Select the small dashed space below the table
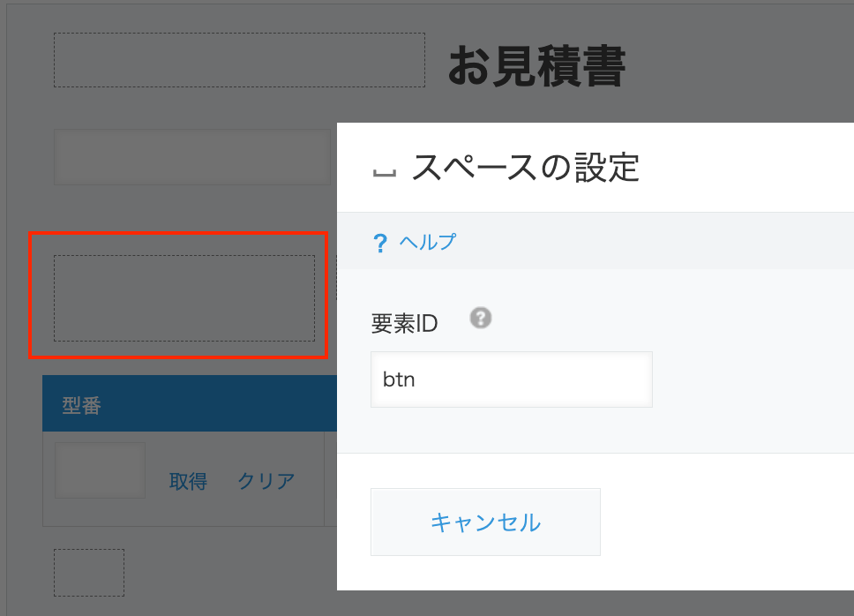854x616 pixels. [89, 573]
